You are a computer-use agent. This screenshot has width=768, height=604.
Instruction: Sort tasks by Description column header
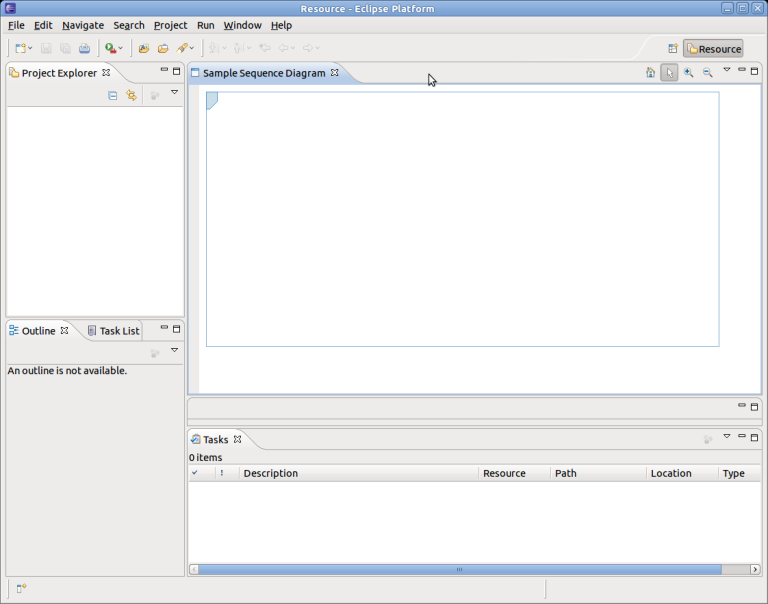coord(358,473)
